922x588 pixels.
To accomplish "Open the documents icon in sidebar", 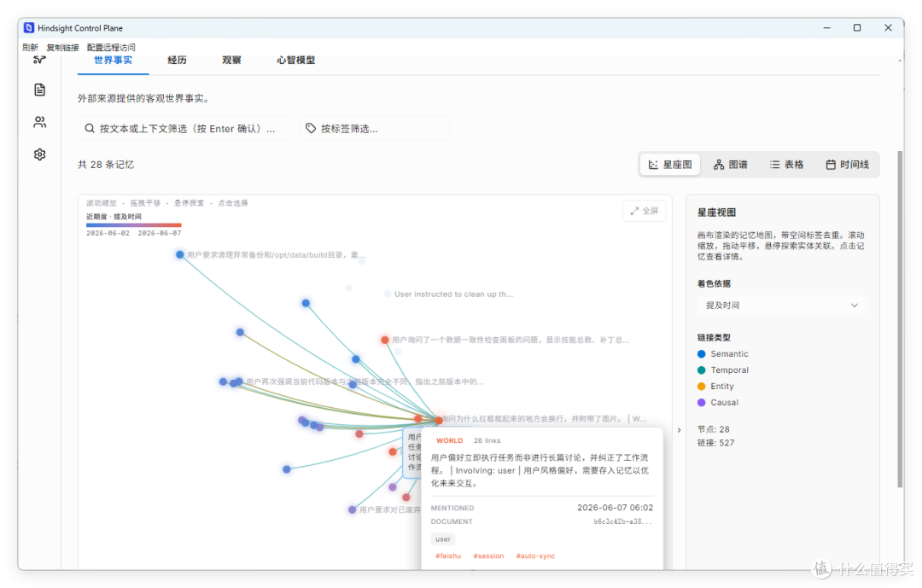I will coord(39,90).
